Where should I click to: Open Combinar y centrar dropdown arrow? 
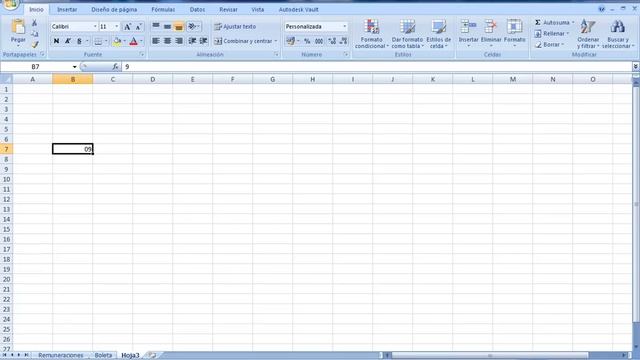point(276,41)
